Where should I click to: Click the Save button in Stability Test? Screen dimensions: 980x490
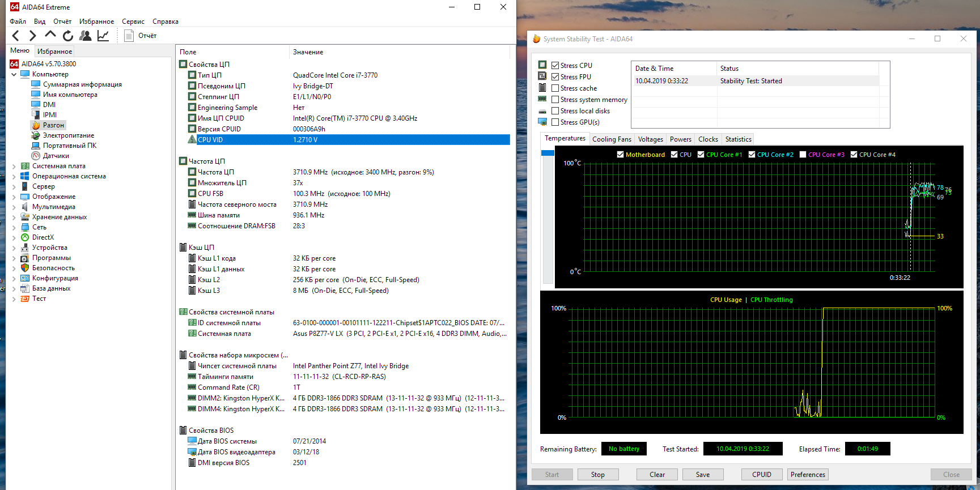click(x=703, y=475)
